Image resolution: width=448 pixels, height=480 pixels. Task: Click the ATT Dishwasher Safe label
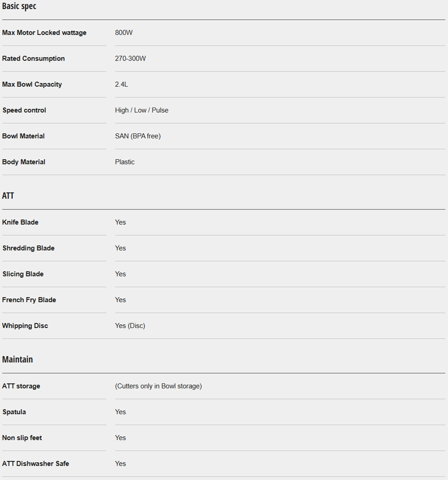(36, 464)
